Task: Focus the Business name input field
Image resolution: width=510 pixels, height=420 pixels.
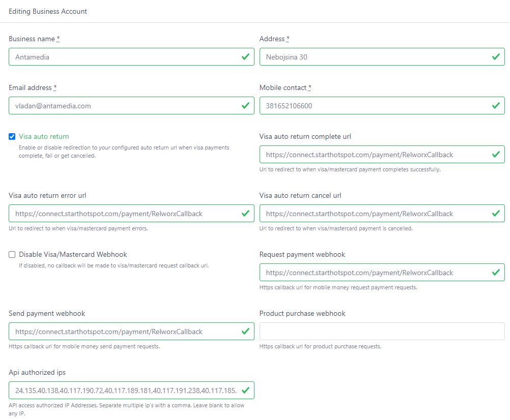Action: (122, 57)
